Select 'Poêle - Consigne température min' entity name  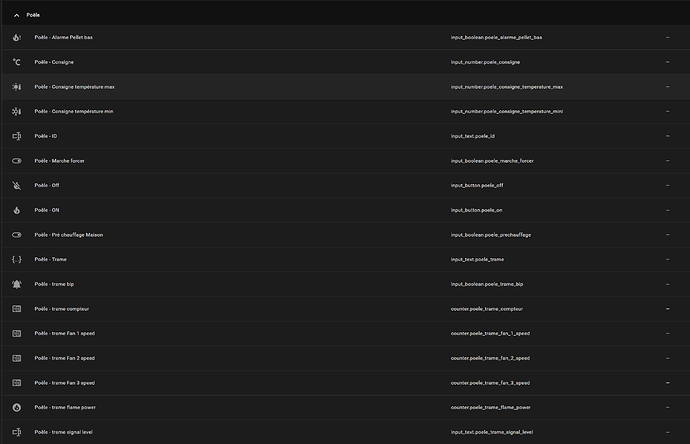74,111
